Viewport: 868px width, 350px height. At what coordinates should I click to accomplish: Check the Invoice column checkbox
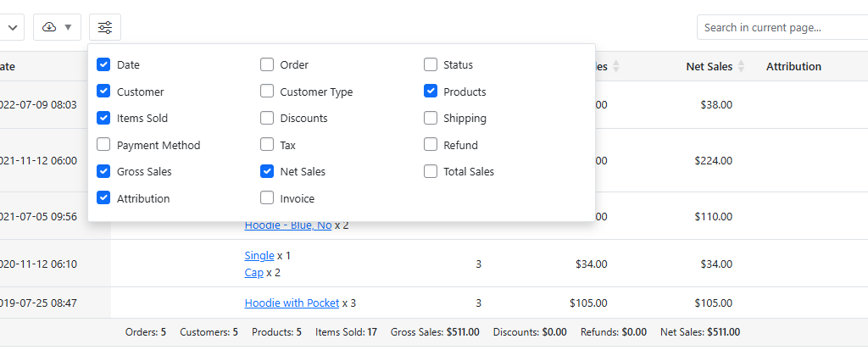pos(267,198)
